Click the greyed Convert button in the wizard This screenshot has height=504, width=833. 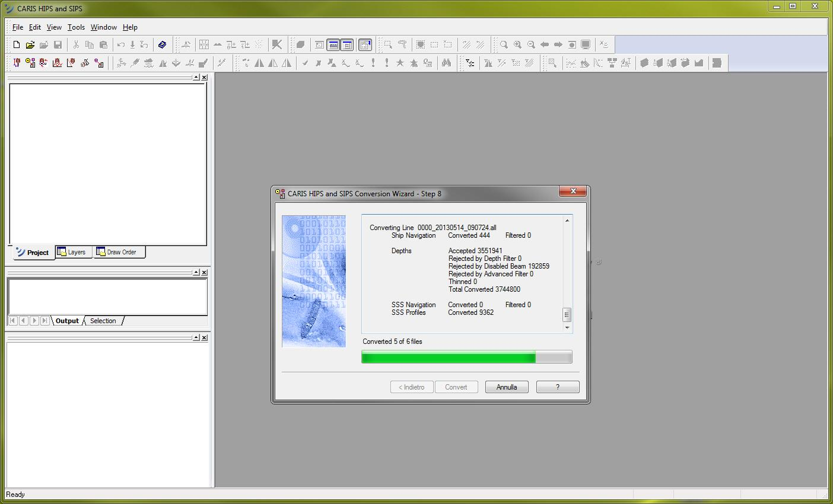[456, 387]
